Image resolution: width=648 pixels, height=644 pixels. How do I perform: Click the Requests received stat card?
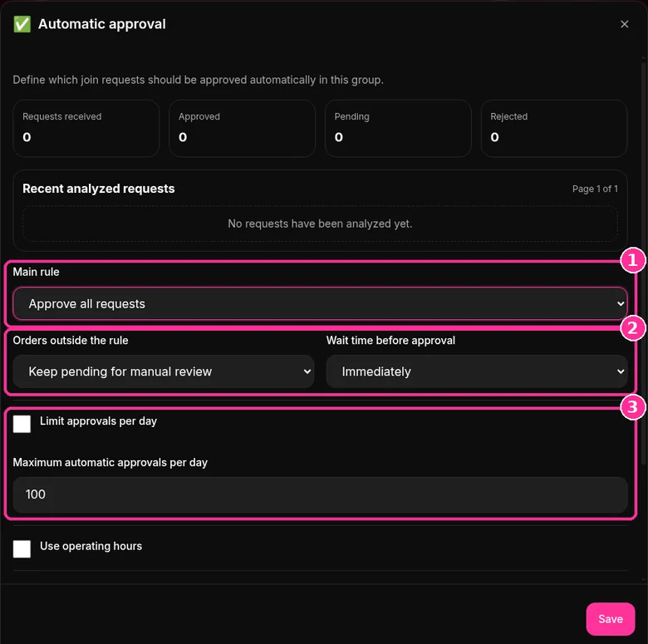[x=86, y=128]
